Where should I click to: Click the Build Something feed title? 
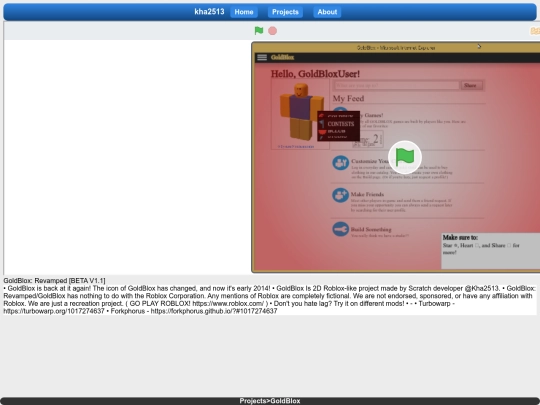click(x=371, y=229)
